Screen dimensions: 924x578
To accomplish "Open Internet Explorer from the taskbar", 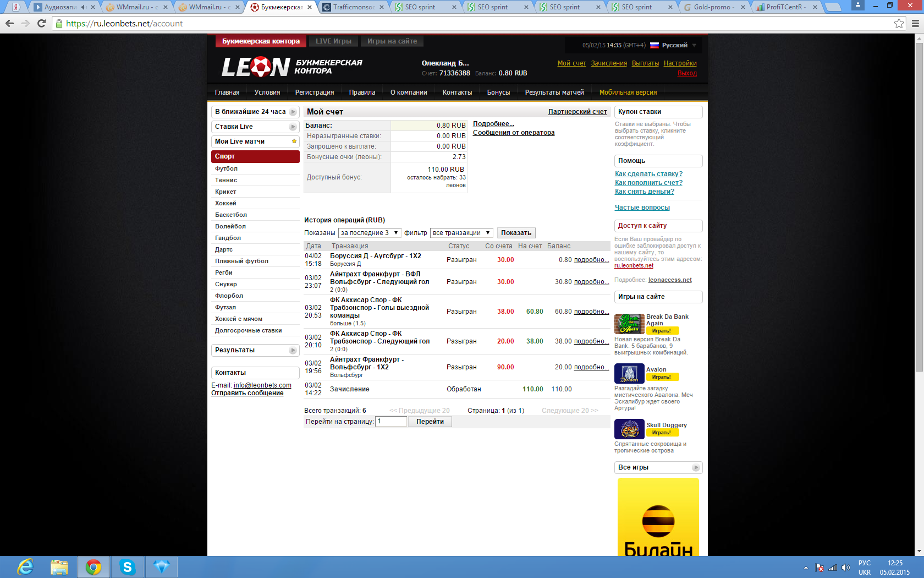I will coord(25,567).
